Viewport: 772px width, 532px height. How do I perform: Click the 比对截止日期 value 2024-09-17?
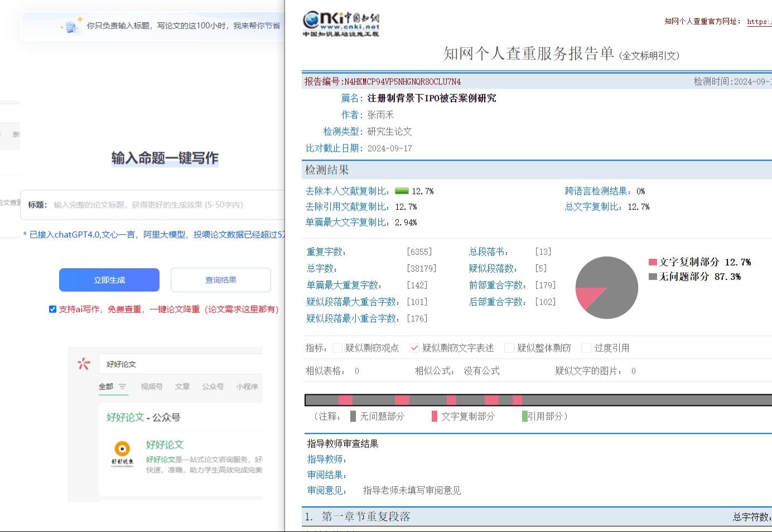tap(389, 148)
